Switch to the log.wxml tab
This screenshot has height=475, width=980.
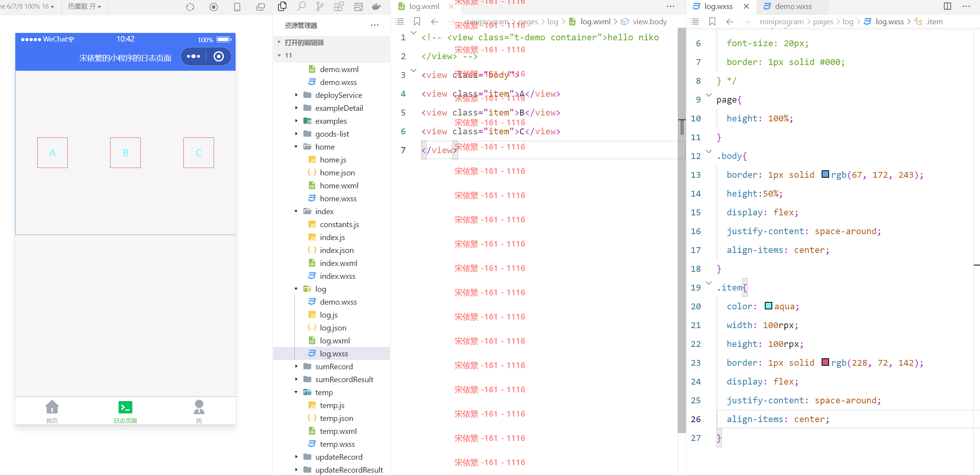[424, 6]
